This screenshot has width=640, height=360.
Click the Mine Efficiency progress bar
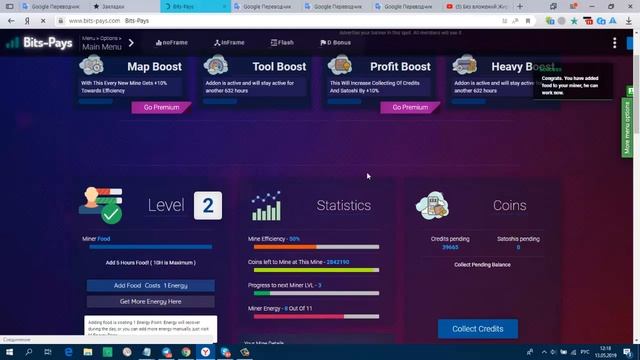click(316, 247)
